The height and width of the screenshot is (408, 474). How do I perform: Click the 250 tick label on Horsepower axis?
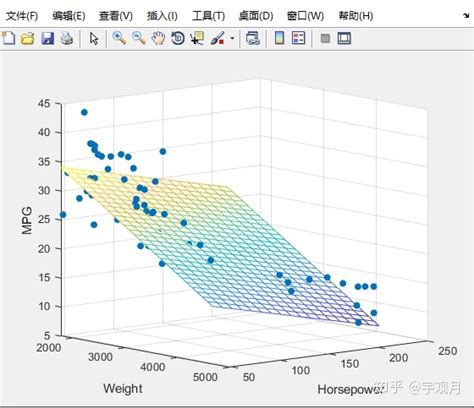(447, 351)
